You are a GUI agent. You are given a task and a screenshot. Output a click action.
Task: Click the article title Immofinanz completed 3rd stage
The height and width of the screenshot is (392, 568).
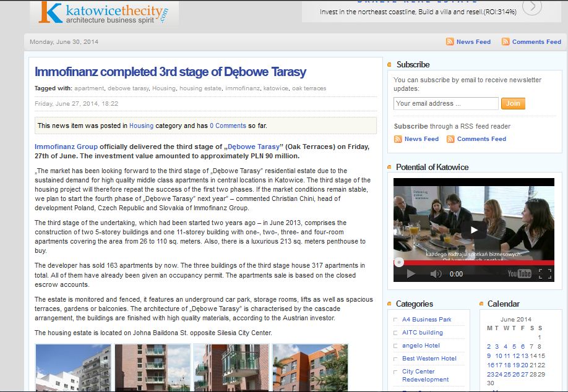[x=170, y=72]
